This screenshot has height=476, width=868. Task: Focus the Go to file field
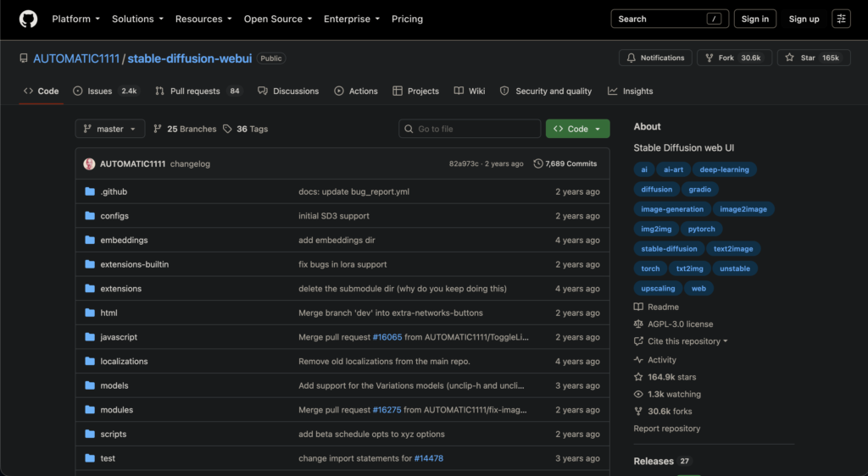click(470, 129)
